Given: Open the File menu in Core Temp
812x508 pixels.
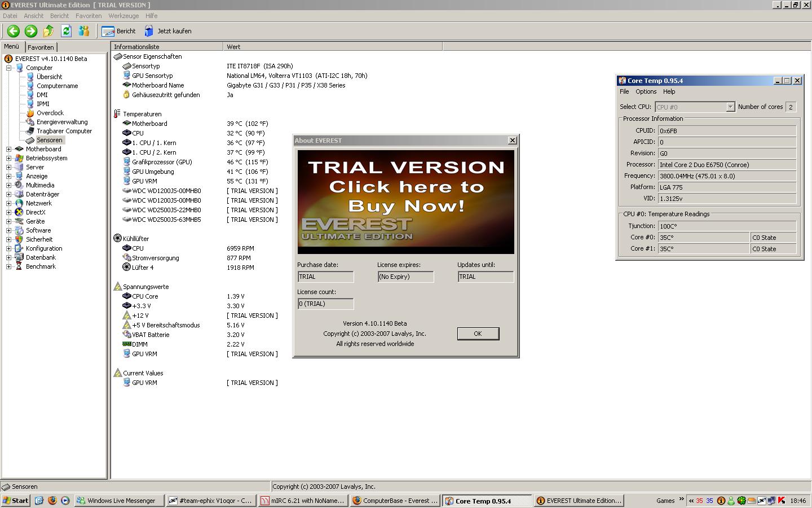Looking at the screenshot, I should pos(624,91).
